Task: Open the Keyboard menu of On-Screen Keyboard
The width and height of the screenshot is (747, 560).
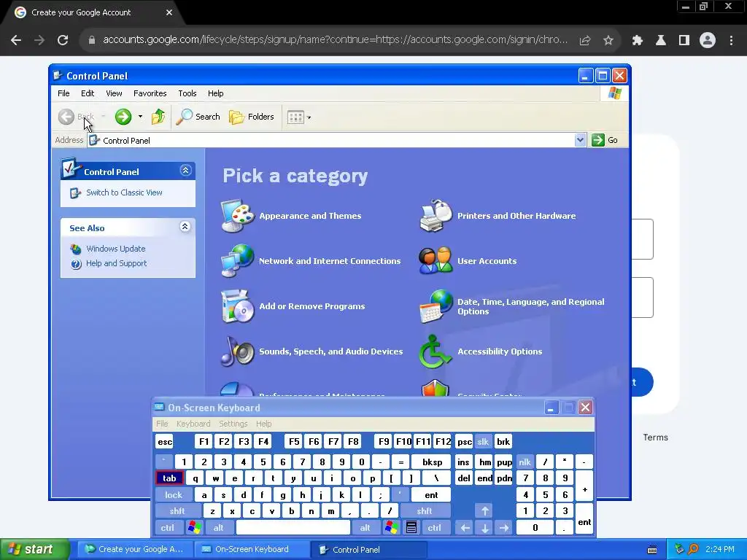Action: click(193, 424)
